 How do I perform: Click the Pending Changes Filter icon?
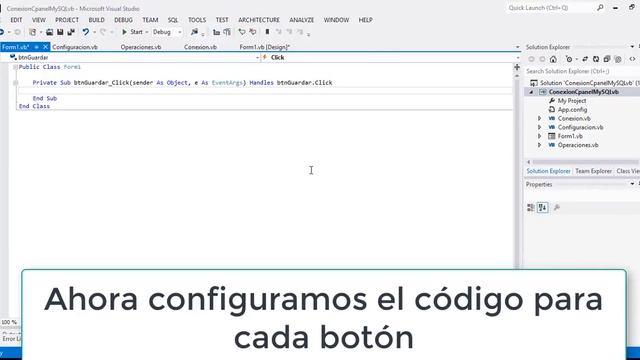(569, 60)
